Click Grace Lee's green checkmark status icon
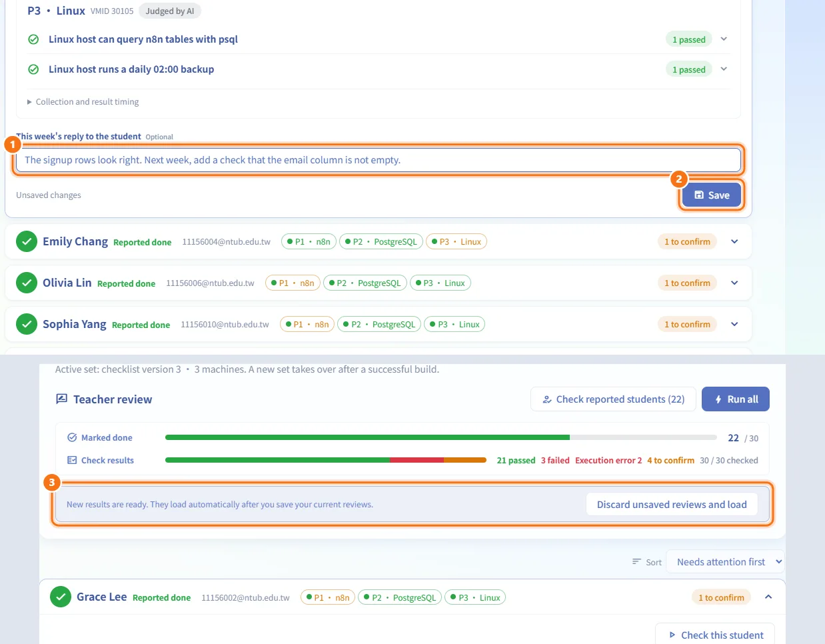The height and width of the screenshot is (644, 825). (61, 597)
